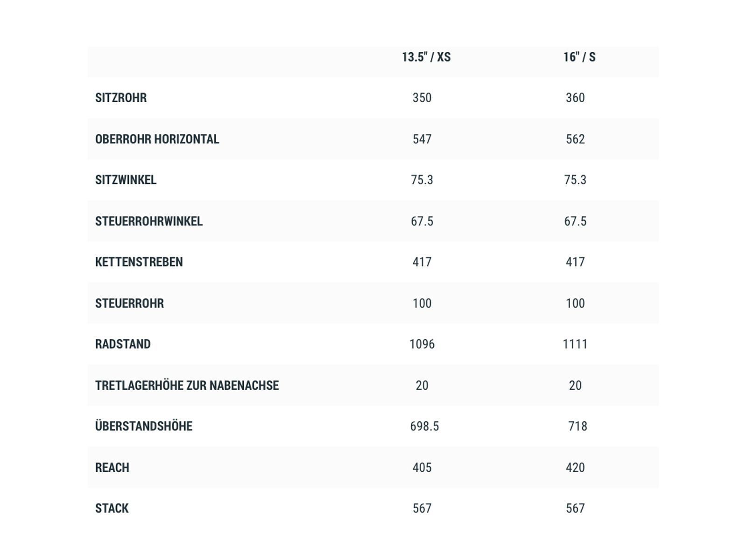The image size is (747, 560).
Task: Select the Radstand value 1096
Action: [x=422, y=344]
